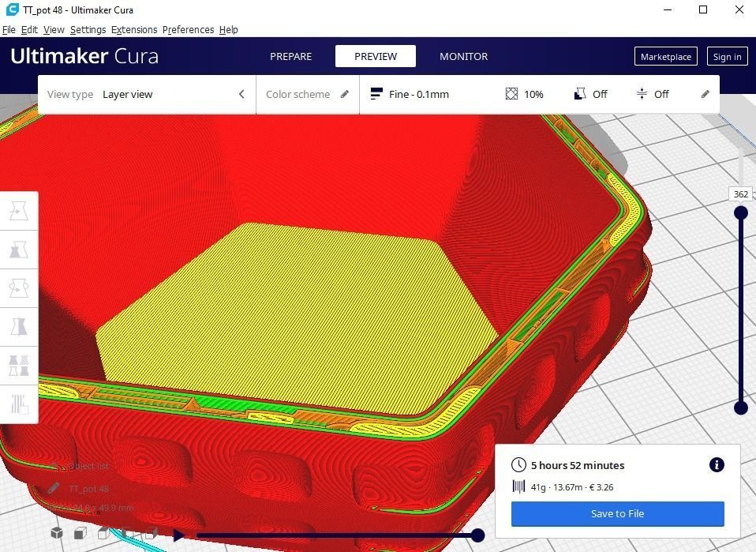The height and width of the screenshot is (552, 756).
Task: Click the TT_pot 48 object name
Action: (88, 489)
